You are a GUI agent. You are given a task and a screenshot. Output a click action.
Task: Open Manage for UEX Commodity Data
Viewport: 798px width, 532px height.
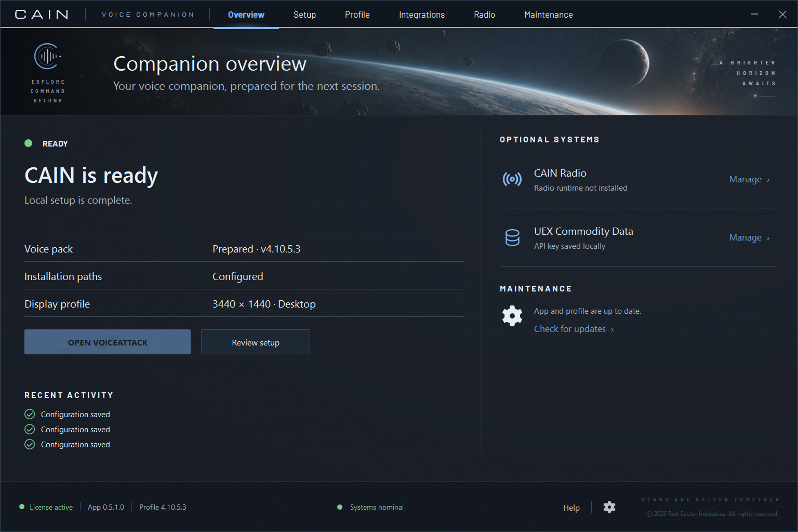(750, 237)
